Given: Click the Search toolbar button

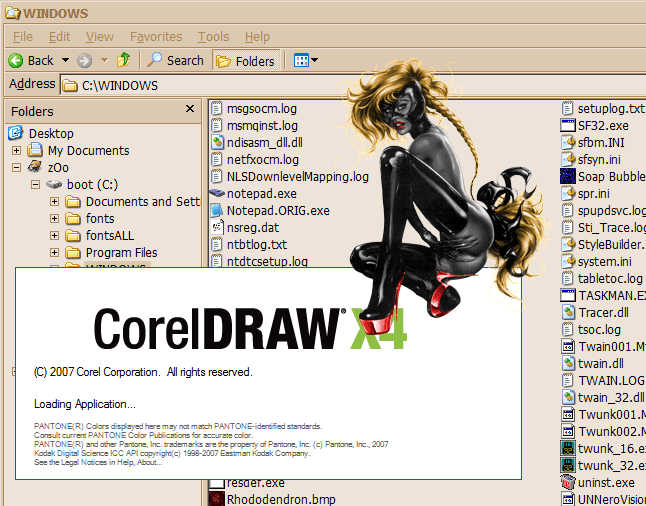Looking at the screenshot, I should pos(176,61).
